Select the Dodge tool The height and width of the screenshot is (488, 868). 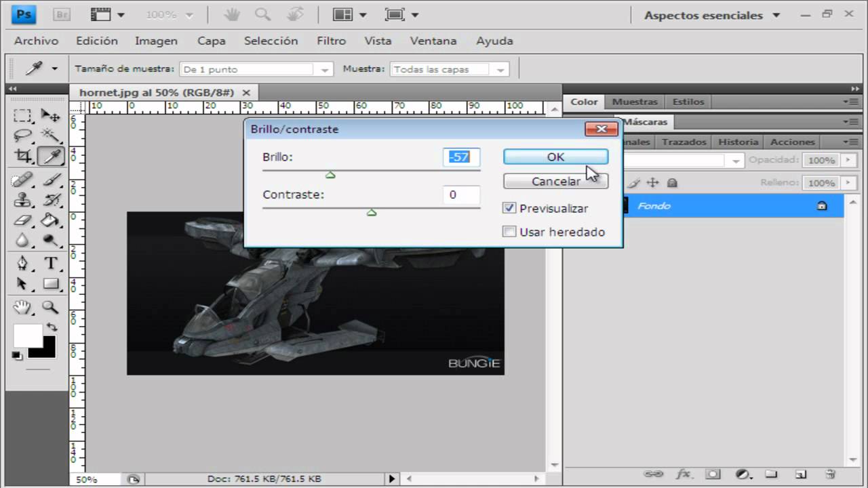50,240
